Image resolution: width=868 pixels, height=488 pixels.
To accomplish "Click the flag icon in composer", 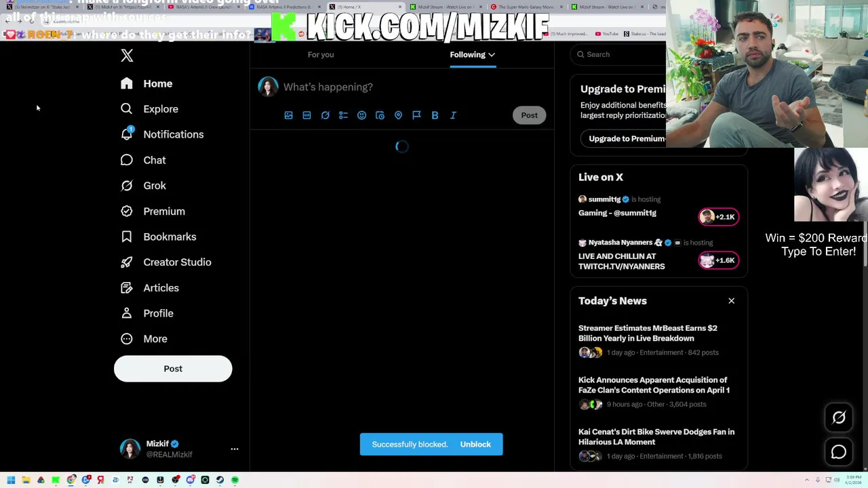I will click(416, 115).
